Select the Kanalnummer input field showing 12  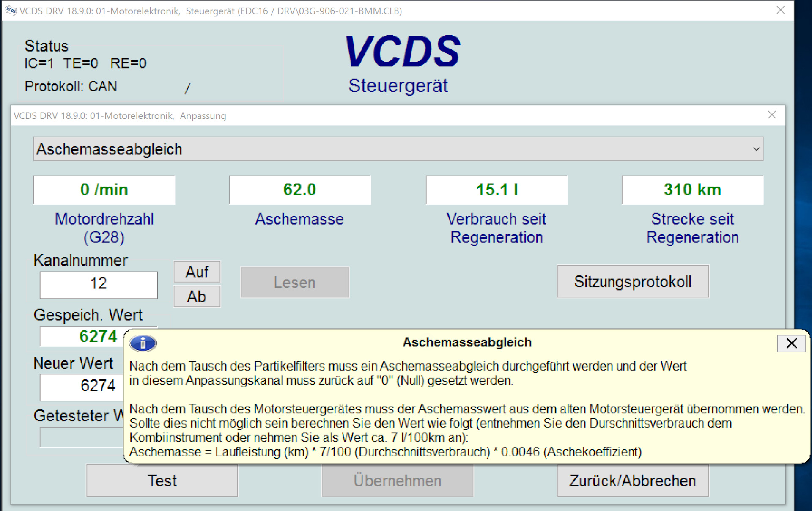98,285
